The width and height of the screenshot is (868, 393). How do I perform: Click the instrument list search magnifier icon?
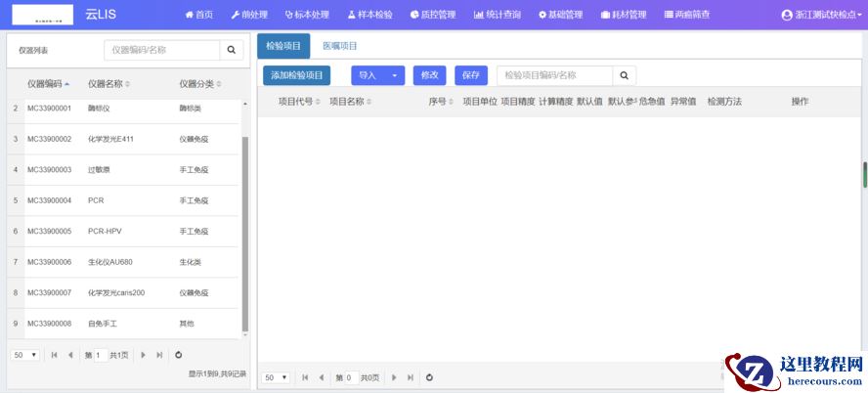[x=232, y=49]
